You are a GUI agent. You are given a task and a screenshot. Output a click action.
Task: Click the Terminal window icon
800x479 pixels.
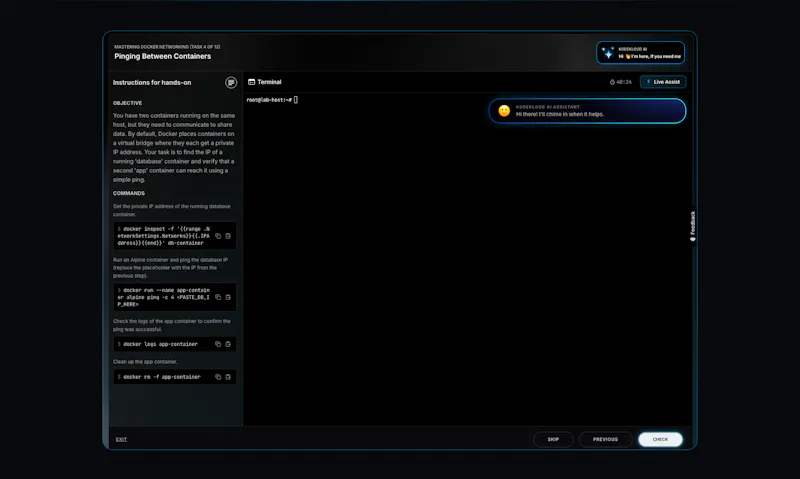252,82
